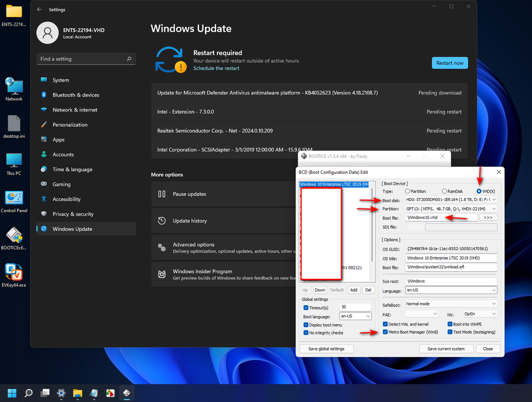
Task: Open Schedule the restart link
Action: coord(216,68)
